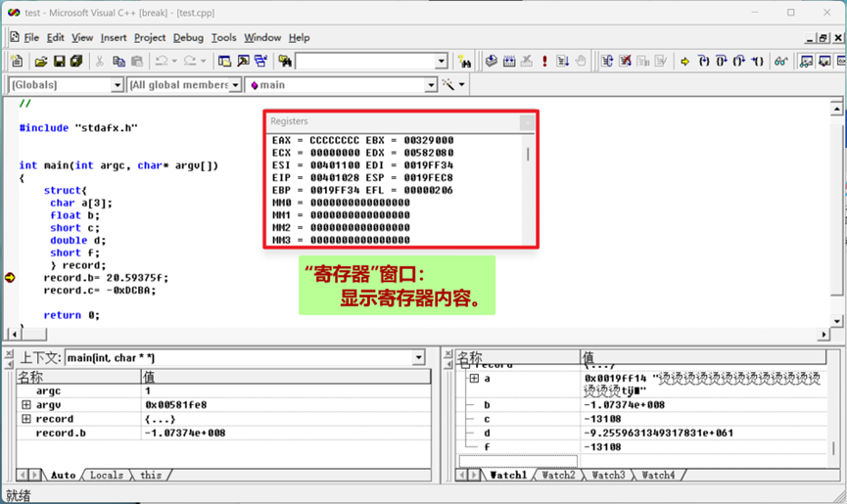Click the Search binoculars help icon

pyautogui.click(x=464, y=61)
